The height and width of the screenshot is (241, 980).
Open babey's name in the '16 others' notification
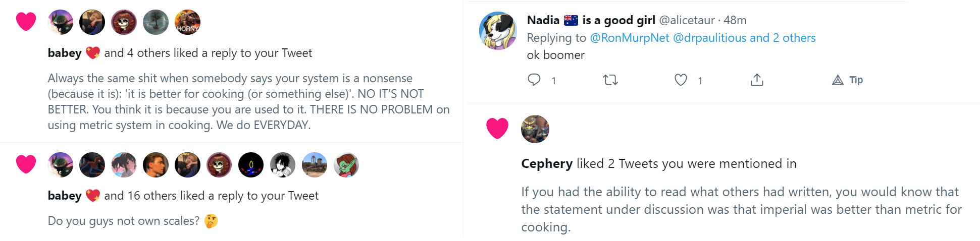pos(65,196)
